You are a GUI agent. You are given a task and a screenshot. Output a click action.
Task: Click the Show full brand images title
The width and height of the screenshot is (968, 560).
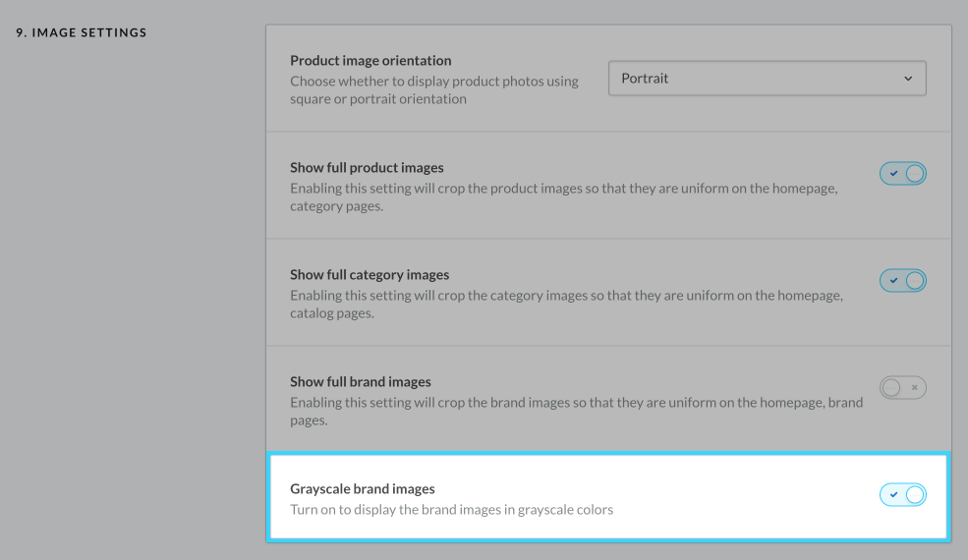pos(361,381)
